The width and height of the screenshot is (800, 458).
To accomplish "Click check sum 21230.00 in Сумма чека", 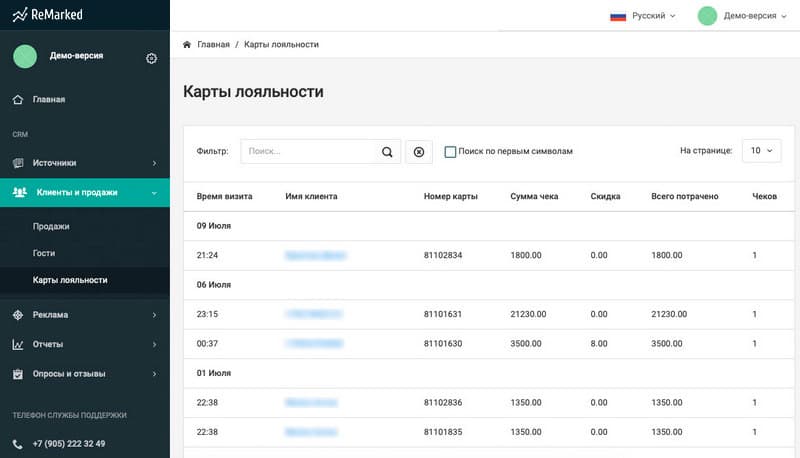I will pos(528,314).
